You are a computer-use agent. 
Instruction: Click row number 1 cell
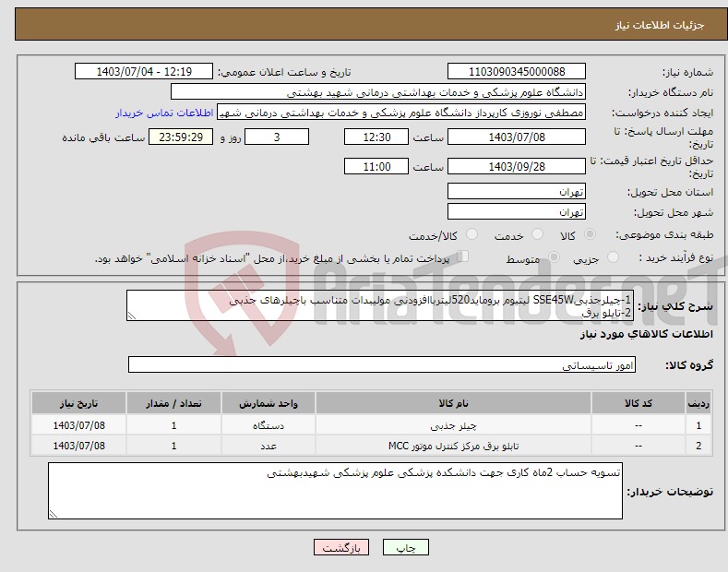[698, 425]
